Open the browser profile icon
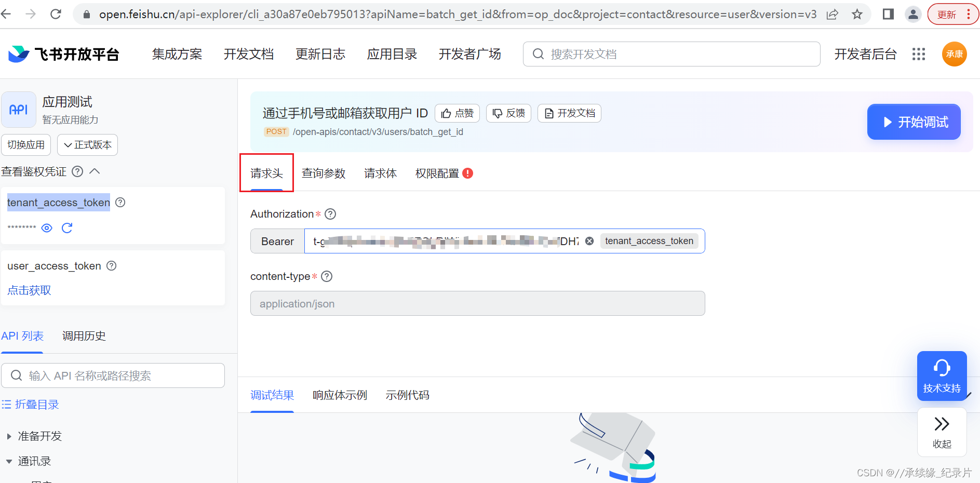980x483 pixels. coord(912,14)
